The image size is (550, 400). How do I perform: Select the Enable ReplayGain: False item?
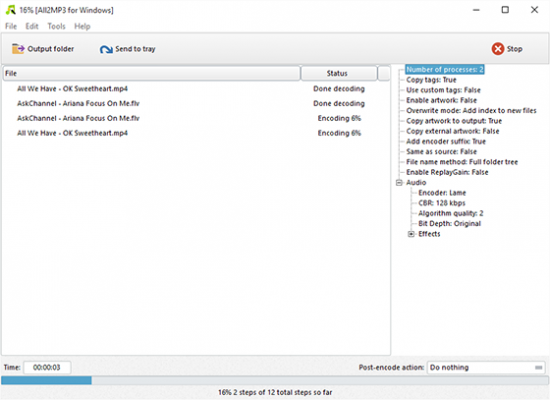pyautogui.click(x=447, y=172)
